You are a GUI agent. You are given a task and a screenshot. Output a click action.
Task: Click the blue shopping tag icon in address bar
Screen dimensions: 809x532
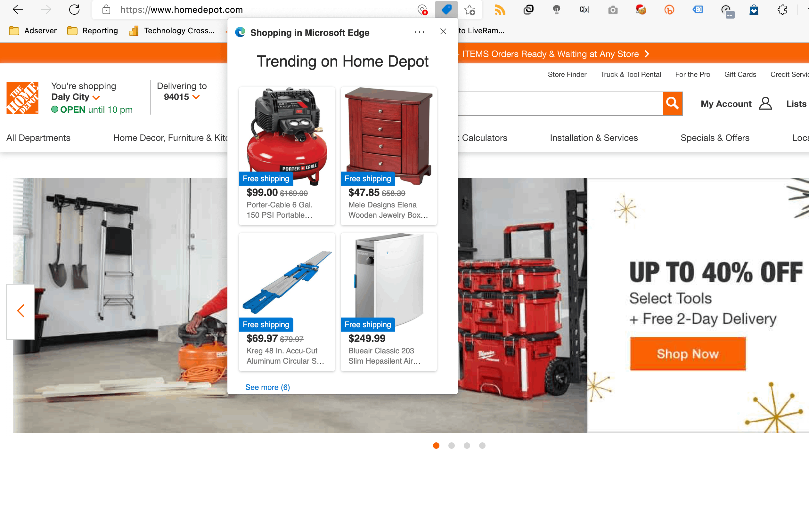tap(446, 10)
